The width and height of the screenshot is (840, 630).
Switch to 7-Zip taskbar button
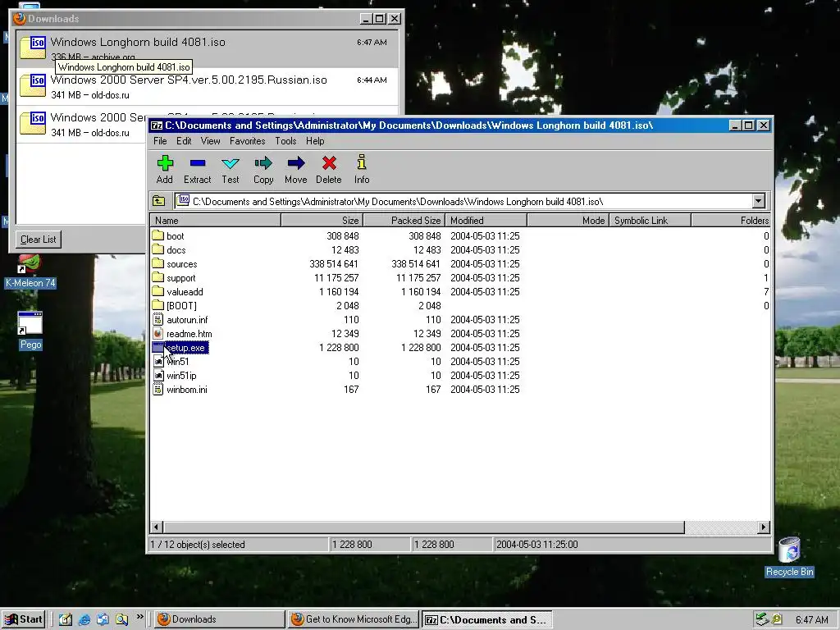(486, 619)
